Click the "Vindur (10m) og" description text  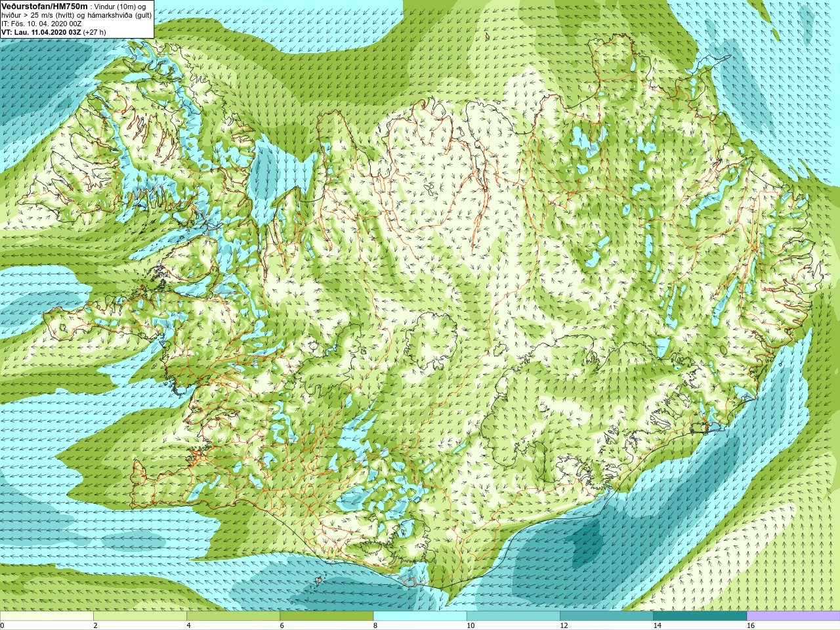point(120,6)
